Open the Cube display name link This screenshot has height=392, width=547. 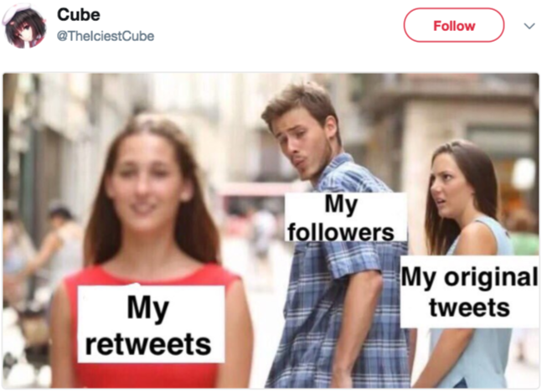(79, 14)
